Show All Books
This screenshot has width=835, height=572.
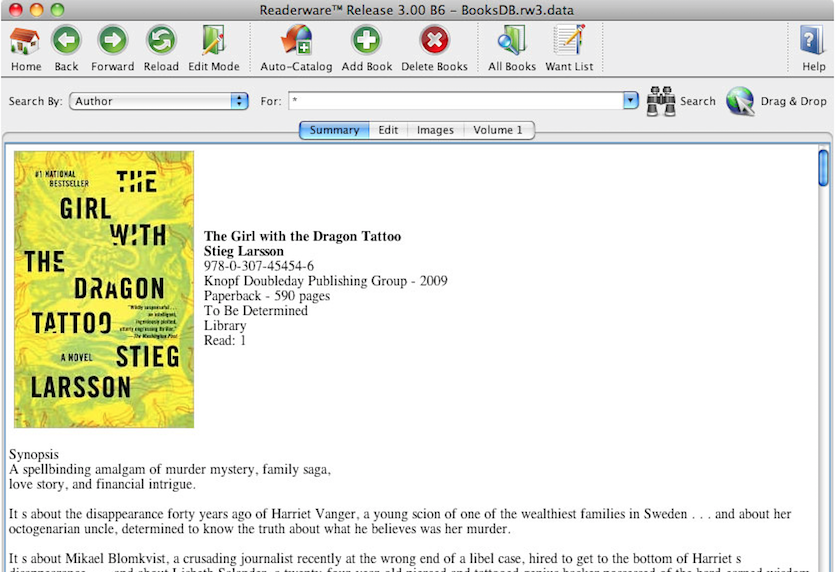click(512, 48)
